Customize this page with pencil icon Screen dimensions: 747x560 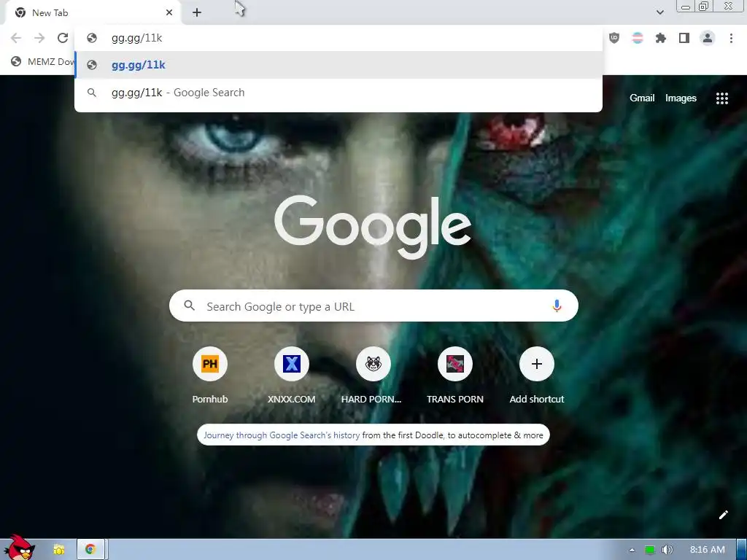723,515
